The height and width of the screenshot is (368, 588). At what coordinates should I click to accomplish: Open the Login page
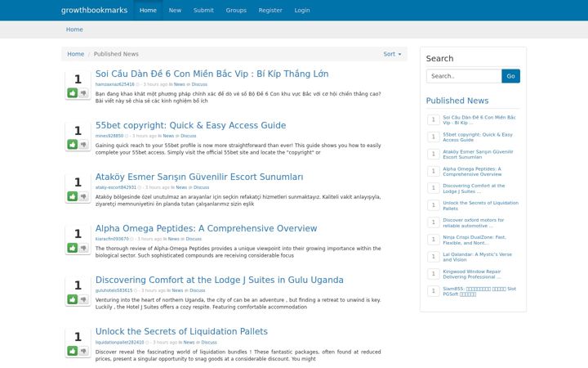pyautogui.click(x=302, y=10)
